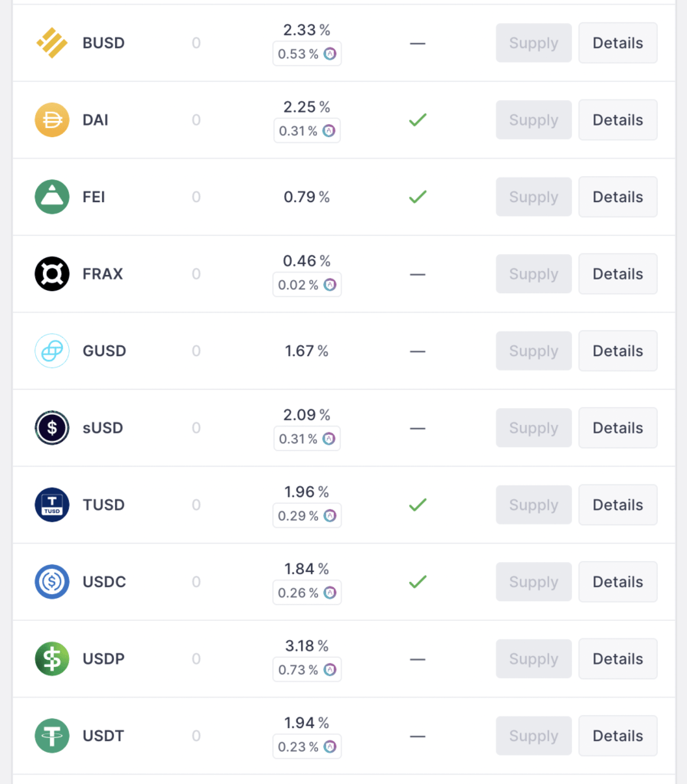Click the USDC collateral checkmark

(417, 582)
